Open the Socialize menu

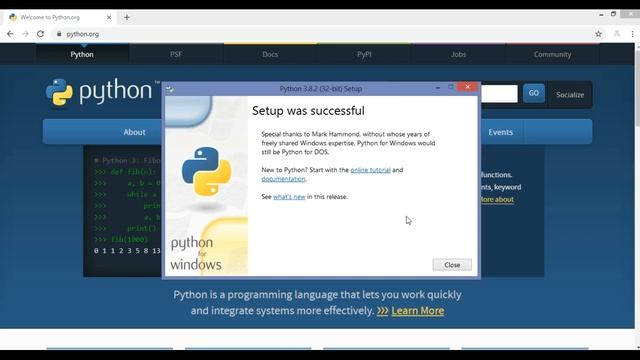pyautogui.click(x=570, y=95)
